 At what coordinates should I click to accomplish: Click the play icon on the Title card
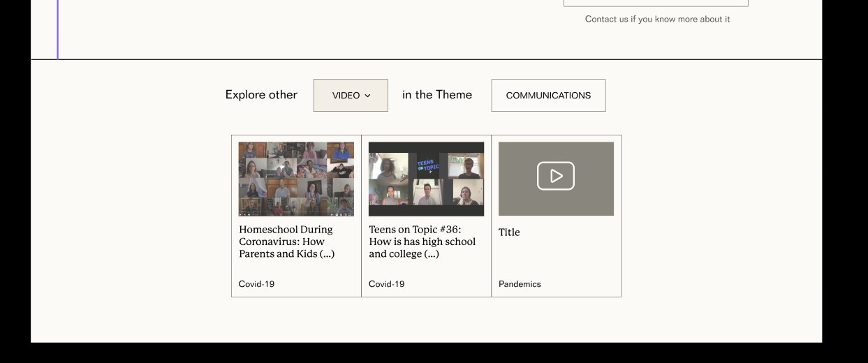[556, 176]
